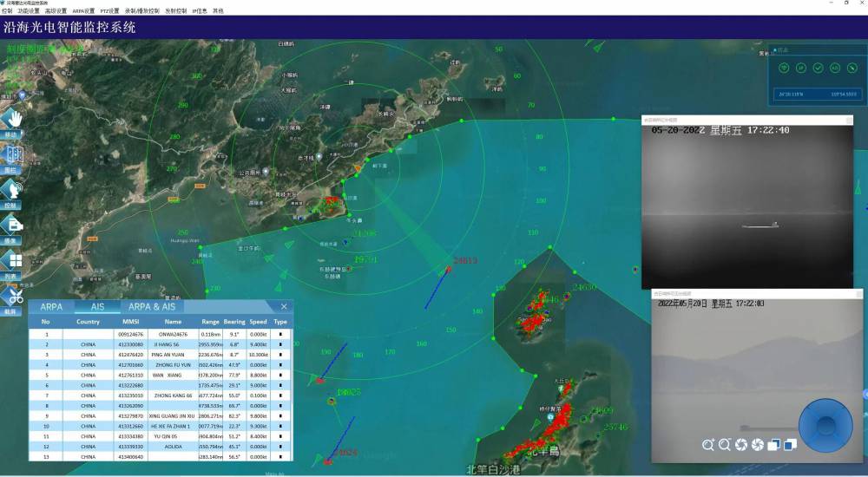Sort table by the Speed column header
868x477 pixels.
coord(258,322)
